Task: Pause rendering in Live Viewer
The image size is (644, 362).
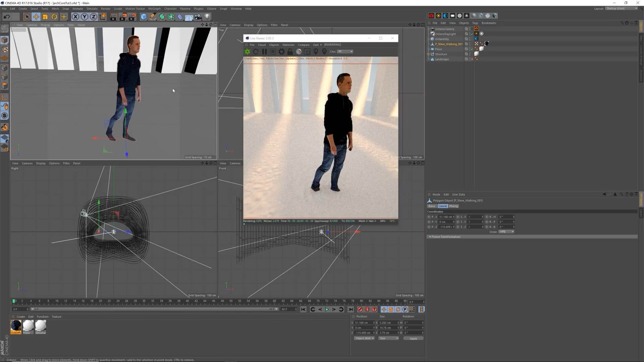Action: pyautogui.click(x=264, y=52)
